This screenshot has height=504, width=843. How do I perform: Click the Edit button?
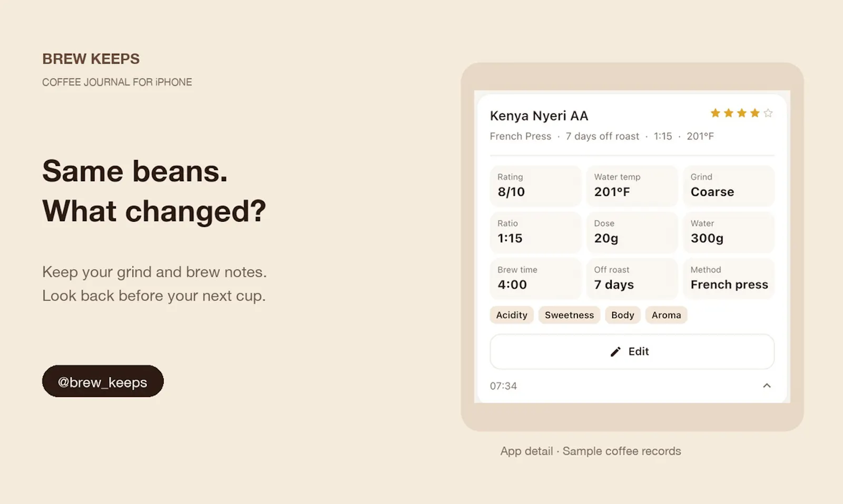point(632,352)
